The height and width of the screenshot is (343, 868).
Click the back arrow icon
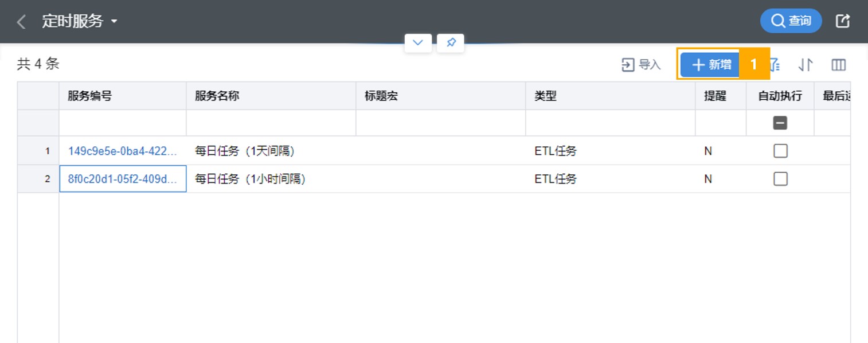pos(22,22)
